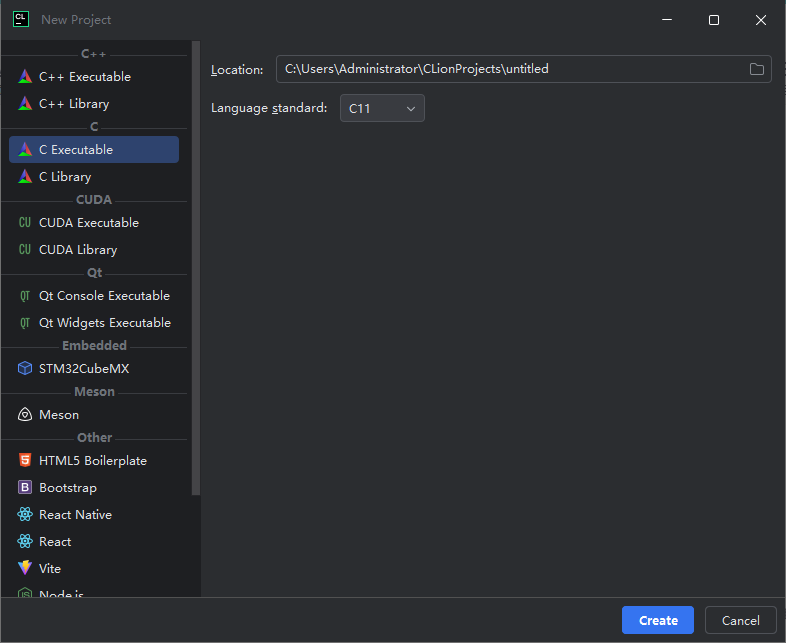Click the project type list scrollbar

[x=196, y=268]
